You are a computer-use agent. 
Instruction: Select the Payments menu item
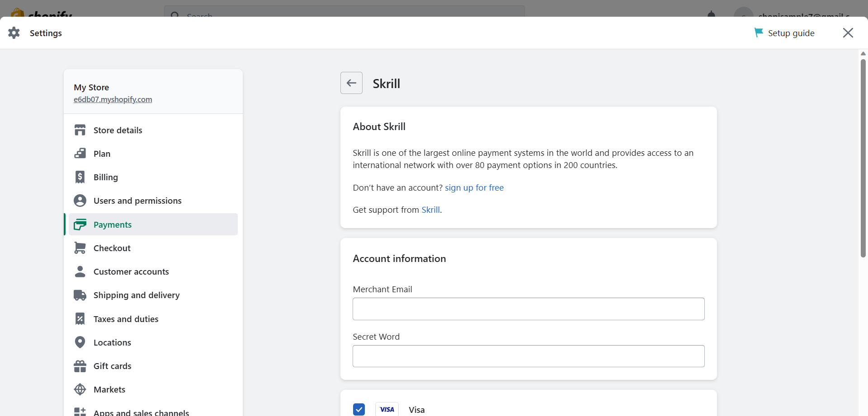[x=153, y=224]
